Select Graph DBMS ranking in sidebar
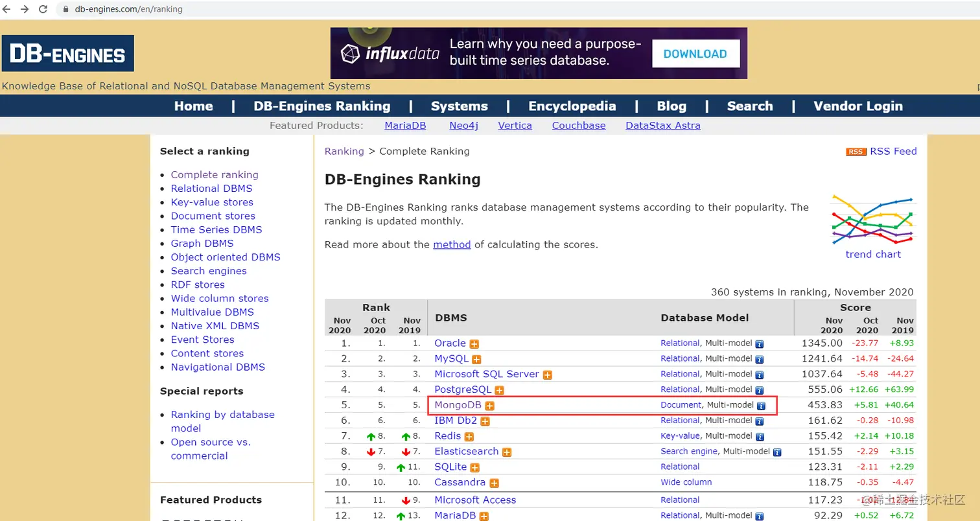Screen dimensions: 980x521 pyautogui.click(x=202, y=244)
